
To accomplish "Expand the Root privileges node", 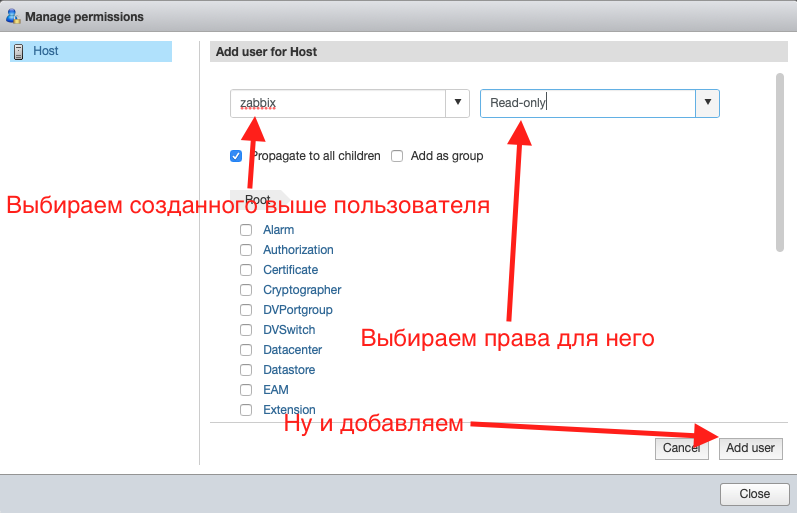I will pyautogui.click(x=258, y=200).
